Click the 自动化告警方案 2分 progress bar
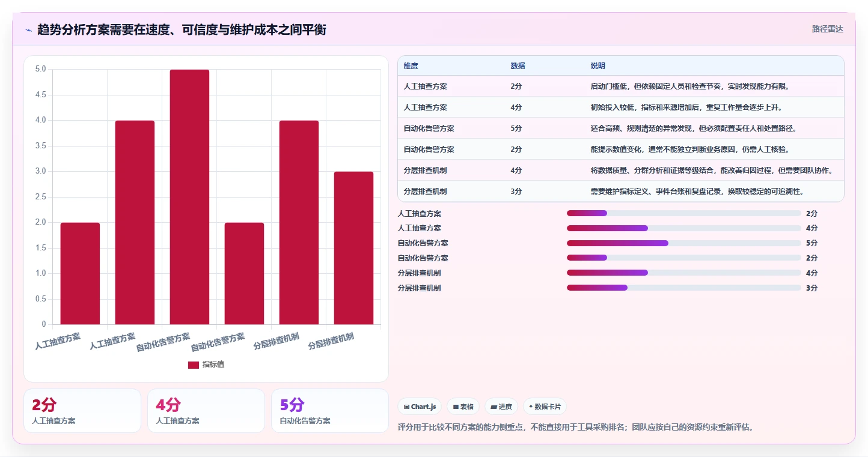This screenshot has width=868, height=457. tap(683, 258)
